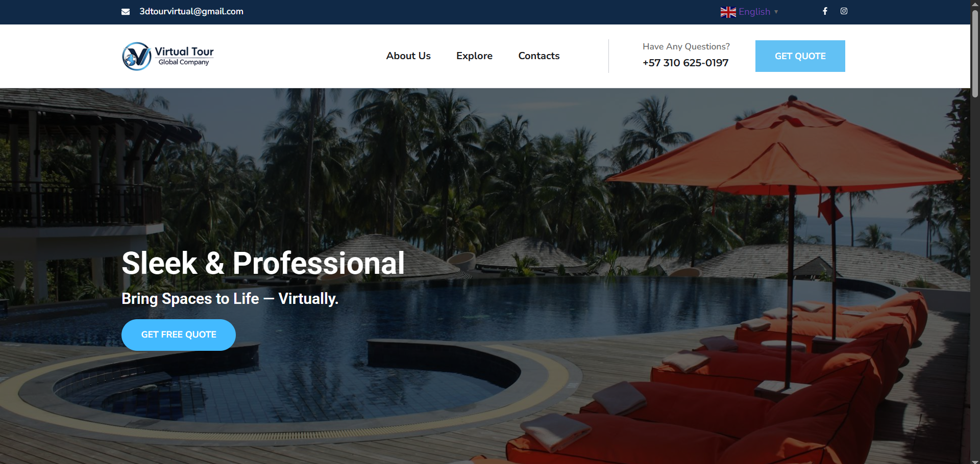
Task: Open the Instagram social icon
Action: pyautogui.click(x=844, y=11)
